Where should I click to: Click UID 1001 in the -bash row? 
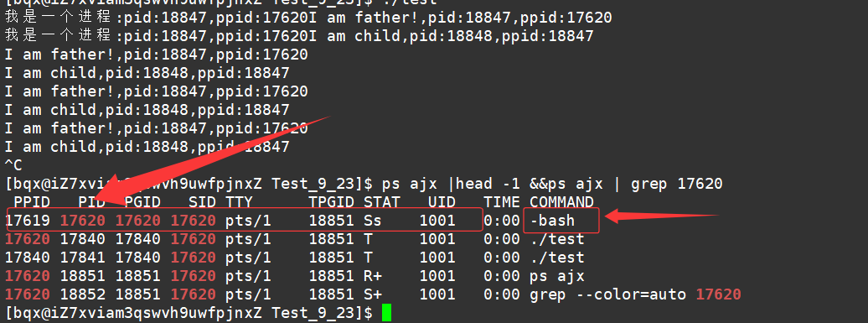click(437, 221)
